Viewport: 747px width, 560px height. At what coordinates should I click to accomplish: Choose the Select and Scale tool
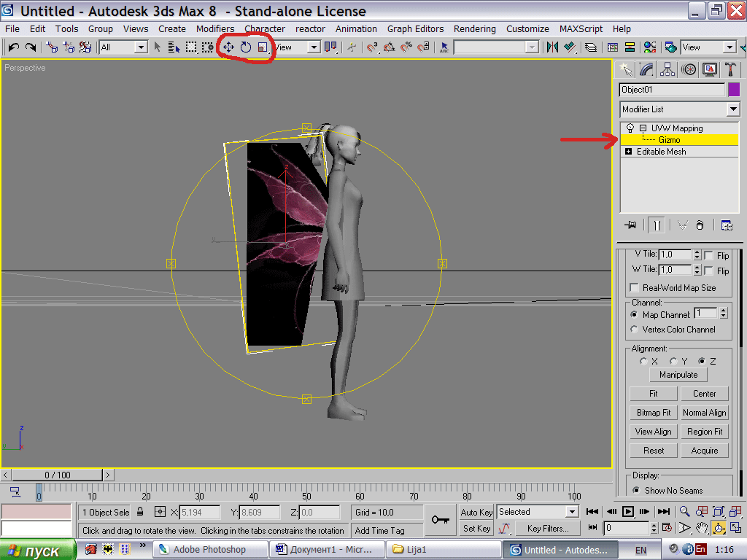[263, 47]
